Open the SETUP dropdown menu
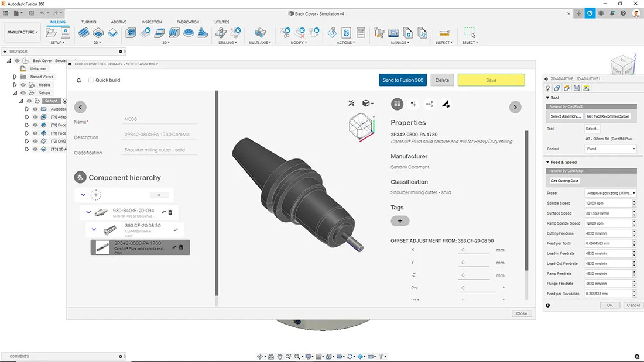 click(x=57, y=43)
